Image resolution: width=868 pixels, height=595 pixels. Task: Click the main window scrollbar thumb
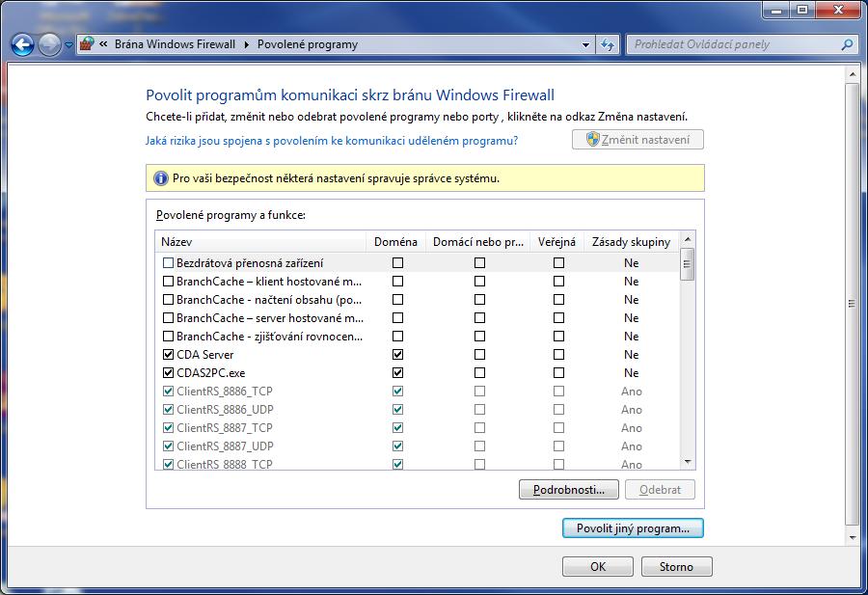click(853, 304)
